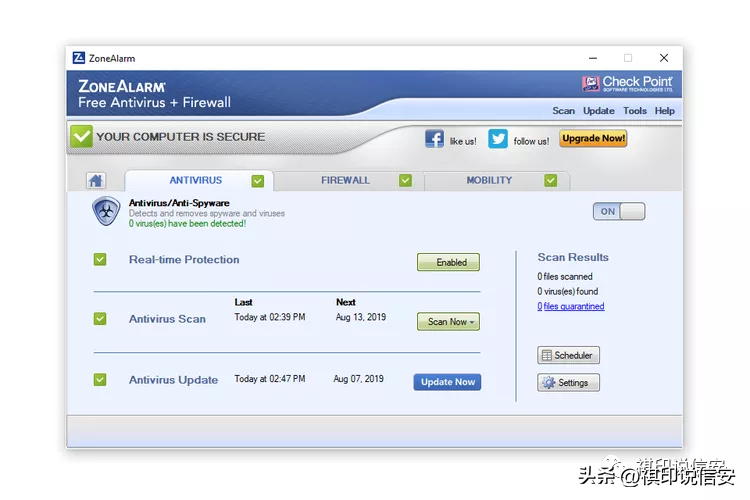Open Settings with the gear icon button

pyautogui.click(x=568, y=383)
